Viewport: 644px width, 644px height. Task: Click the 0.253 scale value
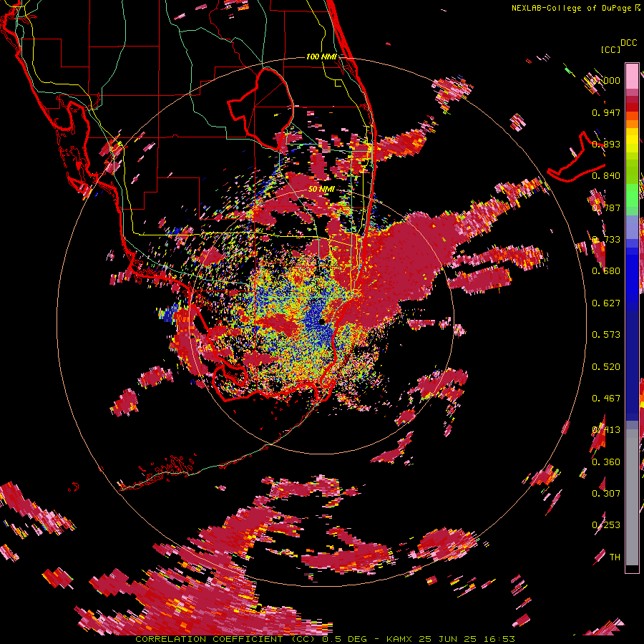coord(606,525)
